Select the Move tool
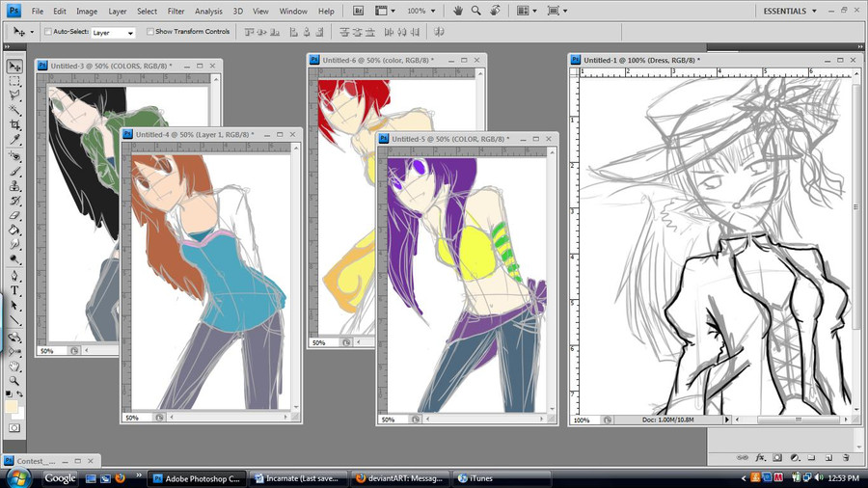The height and width of the screenshot is (488, 868). (x=14, y=67)
